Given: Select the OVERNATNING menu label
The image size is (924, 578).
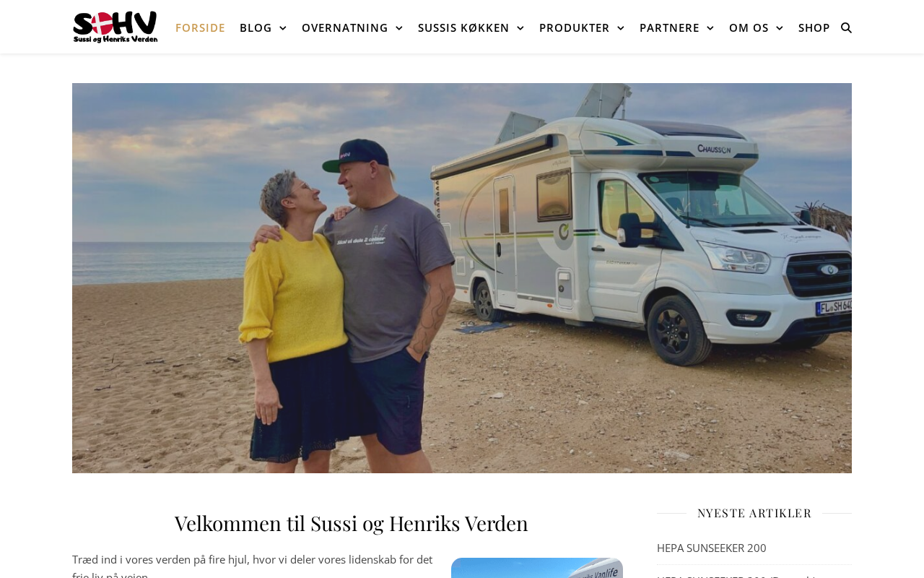Looking at the screenshot, I should tap(344, 27).
